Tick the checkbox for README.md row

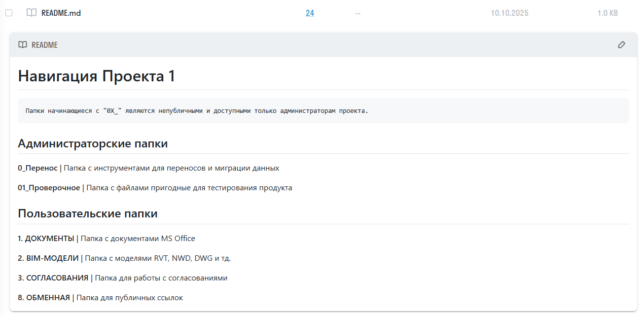9,13
